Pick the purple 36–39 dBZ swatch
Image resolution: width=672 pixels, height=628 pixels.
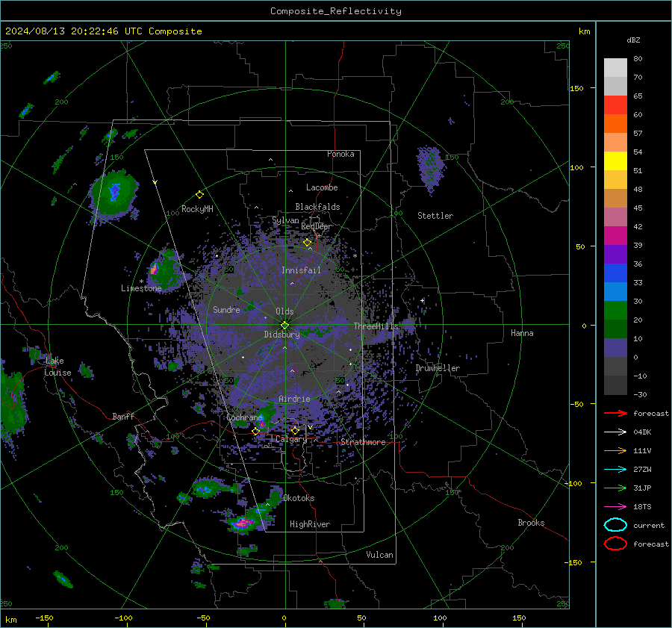[615, 254]
